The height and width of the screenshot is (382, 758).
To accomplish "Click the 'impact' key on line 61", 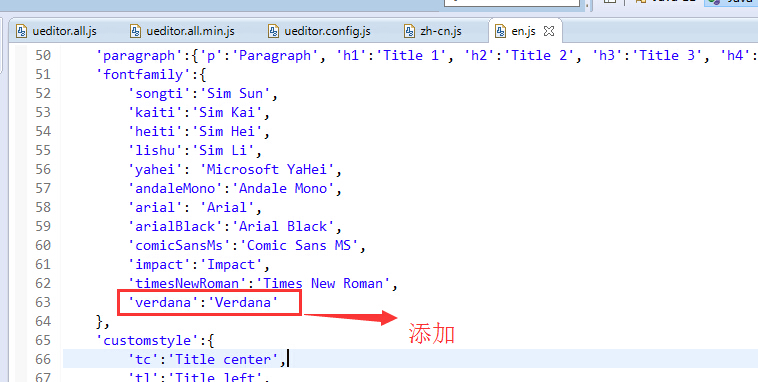I will pos(159,264).
